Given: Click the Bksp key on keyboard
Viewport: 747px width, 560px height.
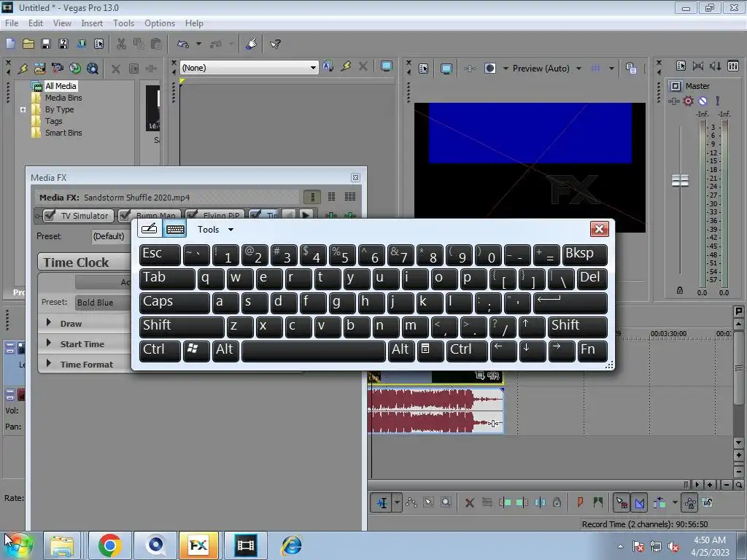Looking at the screenshot, I should [x=584, y=254].
